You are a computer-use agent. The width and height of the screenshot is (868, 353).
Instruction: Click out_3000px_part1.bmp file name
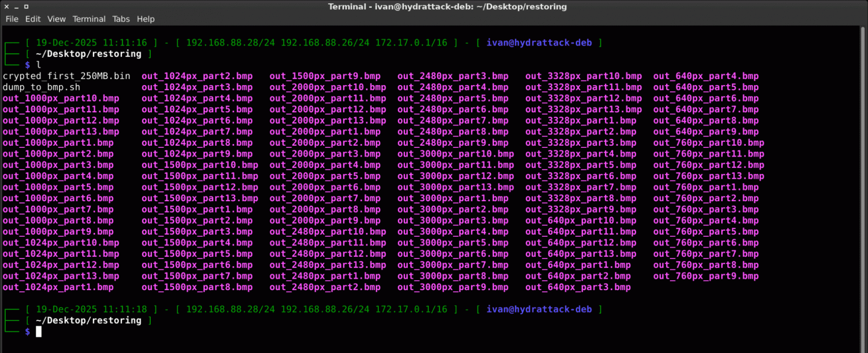point(453,198)
